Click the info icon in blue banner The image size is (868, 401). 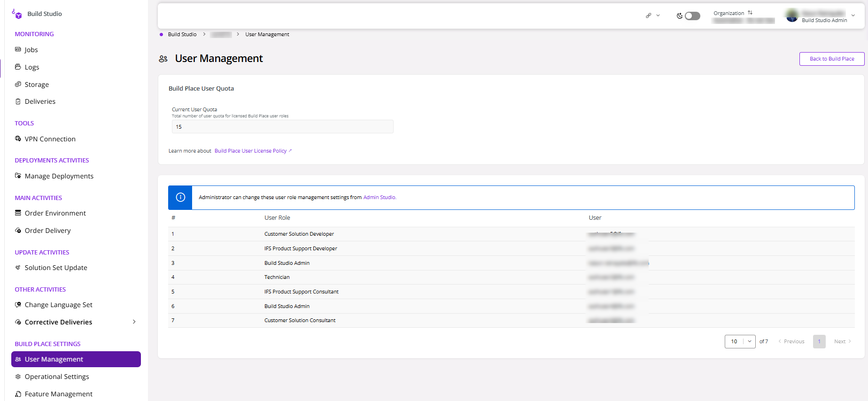click(x=180, y=197)
